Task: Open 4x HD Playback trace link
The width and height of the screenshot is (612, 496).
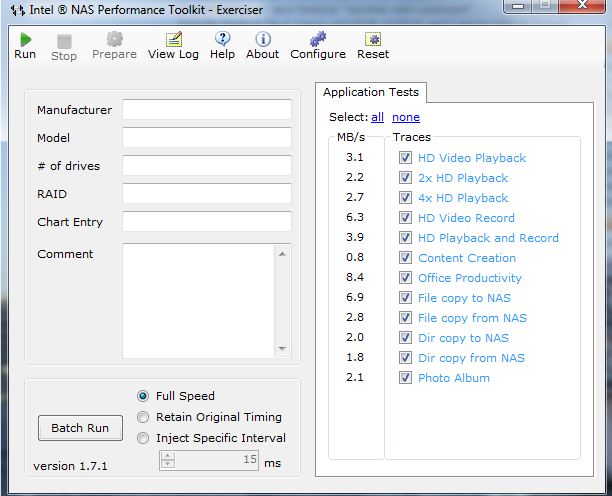Action: [463, 198]
